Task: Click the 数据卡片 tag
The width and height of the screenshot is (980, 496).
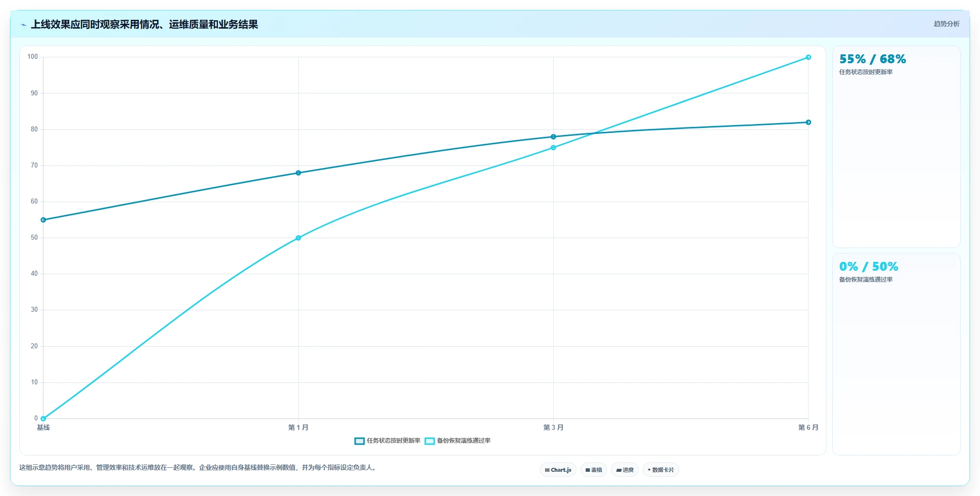Action: tap(661, 470)
